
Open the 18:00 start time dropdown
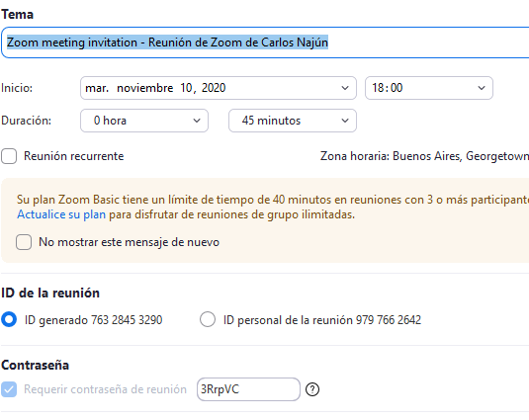pyautogui.click(x=429, y=88)
